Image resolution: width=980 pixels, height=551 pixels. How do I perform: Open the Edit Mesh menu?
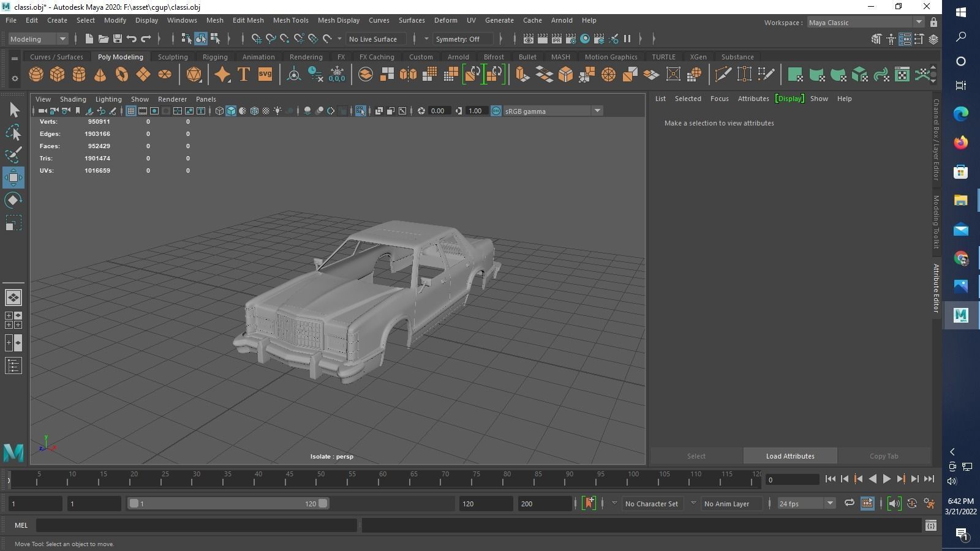(x=248, y=20)
